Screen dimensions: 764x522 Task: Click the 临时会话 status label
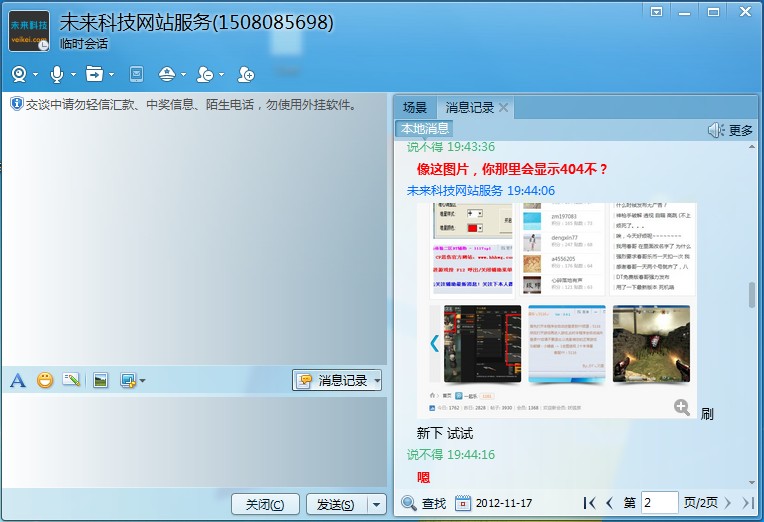point(84,44)
